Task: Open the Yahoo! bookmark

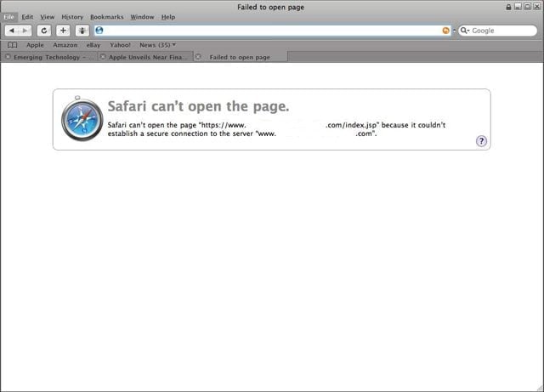Action: (x=120, y=45)
